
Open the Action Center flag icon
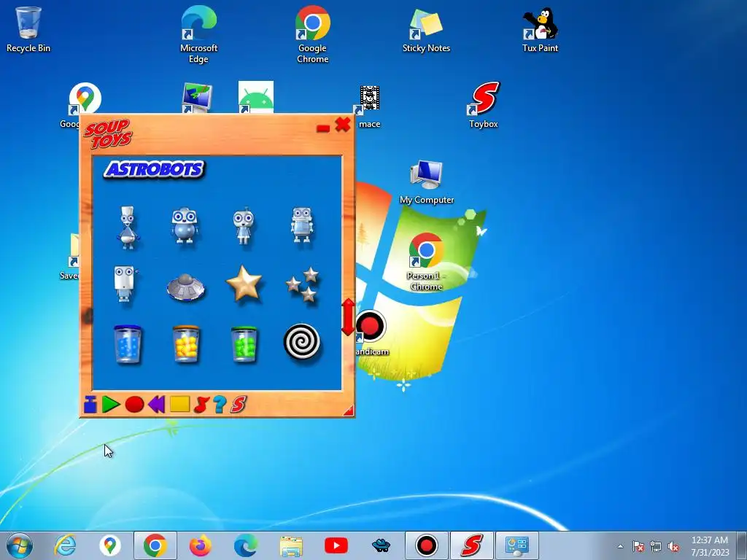coord(638,546)
